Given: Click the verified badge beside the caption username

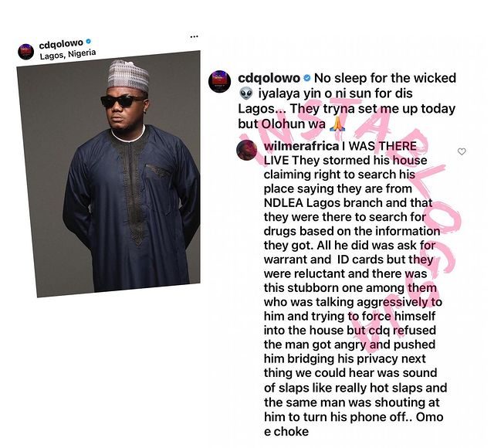Looking at the screenshot, I should (x=307, y=78).
